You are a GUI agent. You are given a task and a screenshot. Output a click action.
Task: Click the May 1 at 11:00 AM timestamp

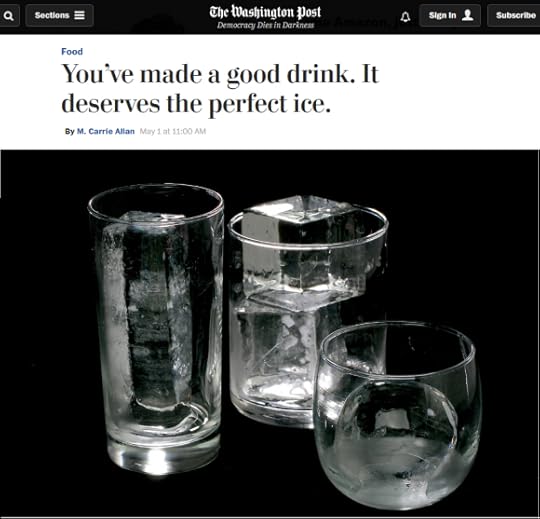click(x=173, y=131)
